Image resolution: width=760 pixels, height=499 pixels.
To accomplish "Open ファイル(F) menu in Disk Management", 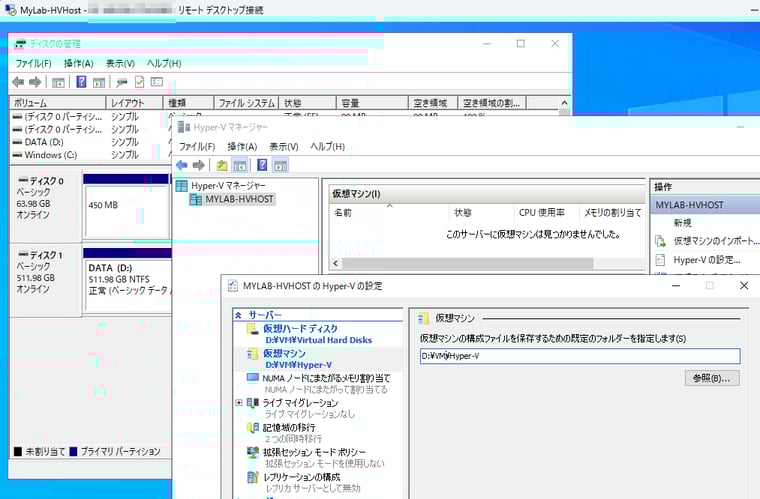I will point(33,63).
